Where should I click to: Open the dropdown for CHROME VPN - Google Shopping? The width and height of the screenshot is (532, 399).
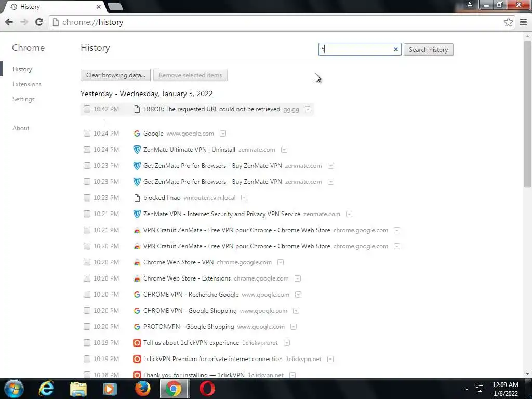click(x=296, y=311)
